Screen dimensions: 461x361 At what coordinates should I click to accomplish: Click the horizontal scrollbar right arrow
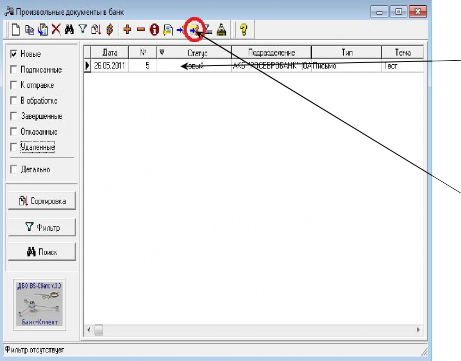pyautogui.click(x=418, y=330)
